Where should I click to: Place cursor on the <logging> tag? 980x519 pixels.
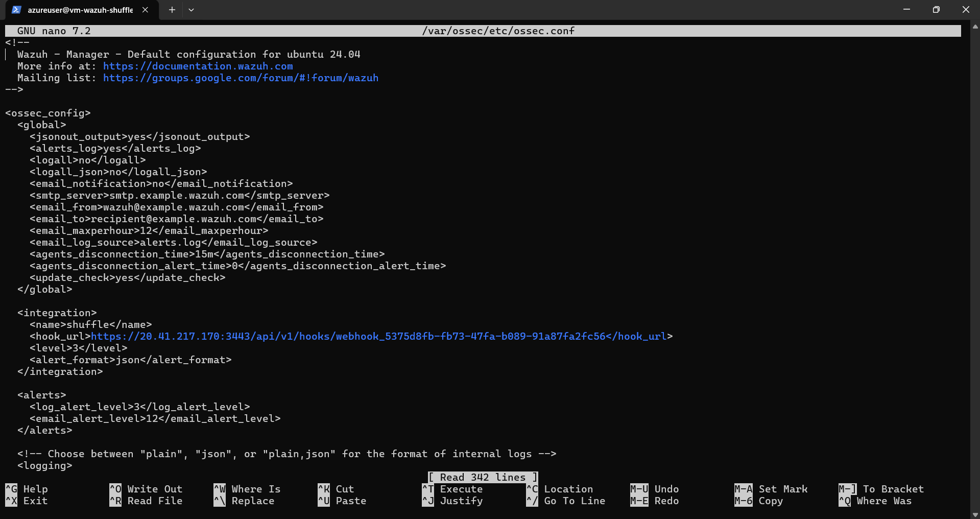45,465
